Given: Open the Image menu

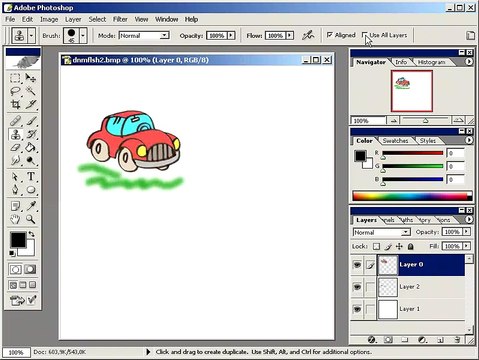Looking at the screenshot, I should coord(49,19).
